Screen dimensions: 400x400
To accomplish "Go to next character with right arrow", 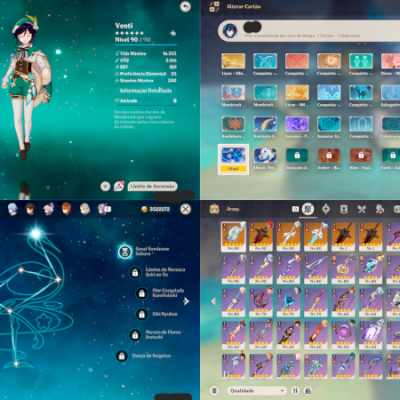I will tap(186, 301).
